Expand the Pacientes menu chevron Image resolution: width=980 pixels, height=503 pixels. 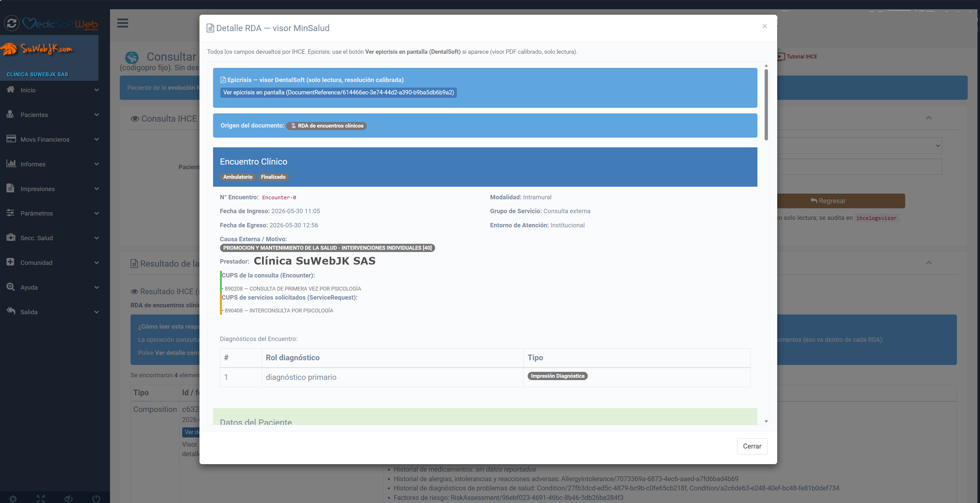point(97,115)
